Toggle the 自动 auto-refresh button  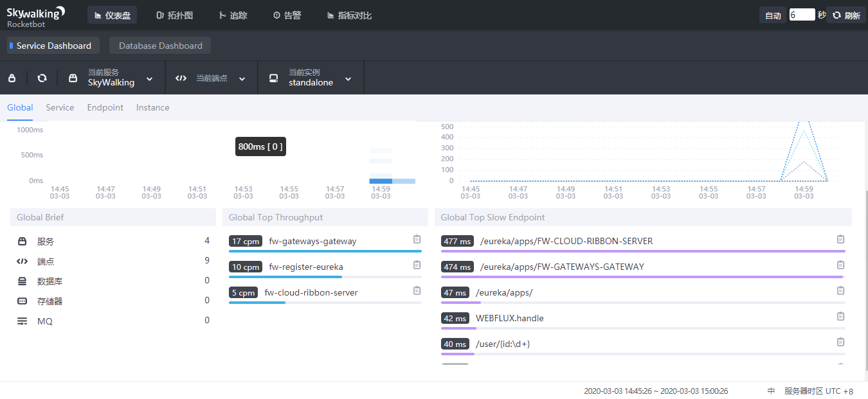(x=773, y=15)
